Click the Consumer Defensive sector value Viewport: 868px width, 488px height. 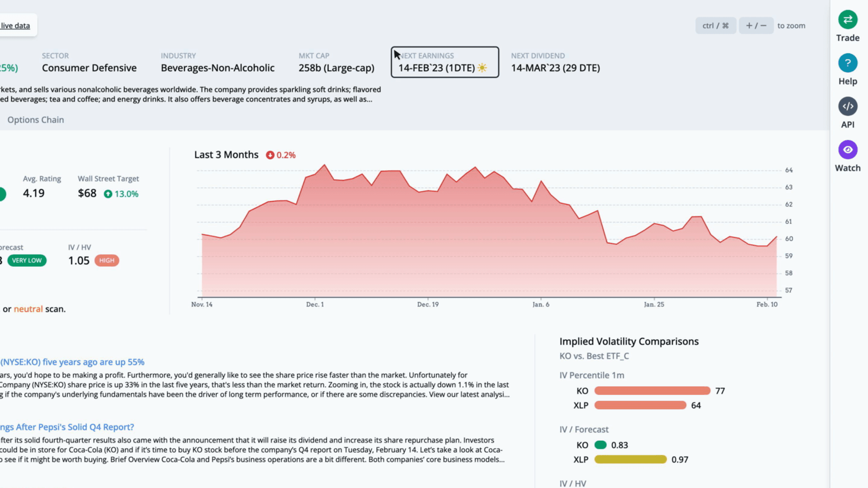pyautogui.click(x=89, y=68)
